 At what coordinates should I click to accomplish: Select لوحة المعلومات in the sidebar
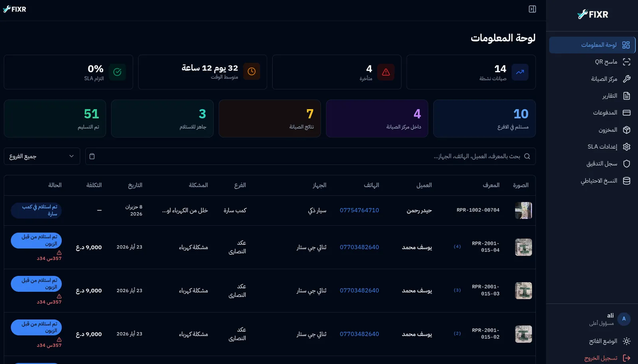point(592,45)
